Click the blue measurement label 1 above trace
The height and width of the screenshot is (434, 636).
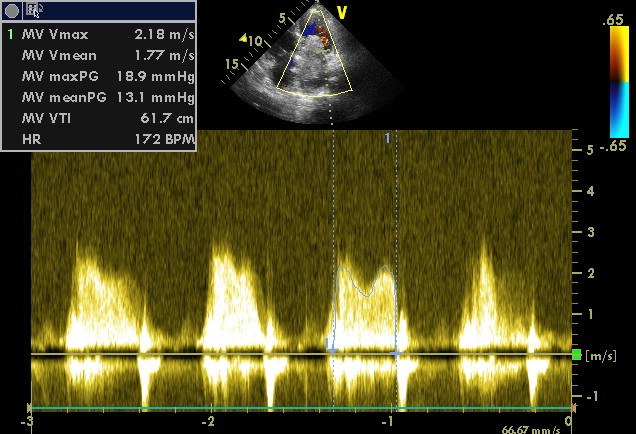(x=388, y=138)
